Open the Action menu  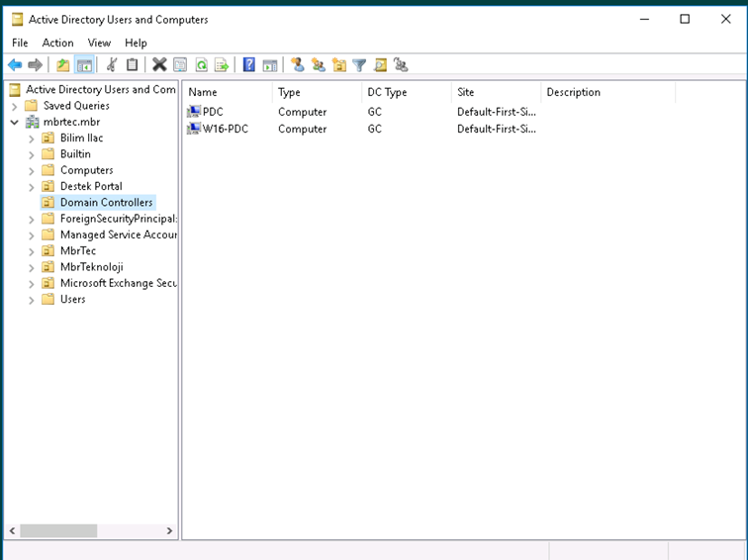tap(57, 43)
